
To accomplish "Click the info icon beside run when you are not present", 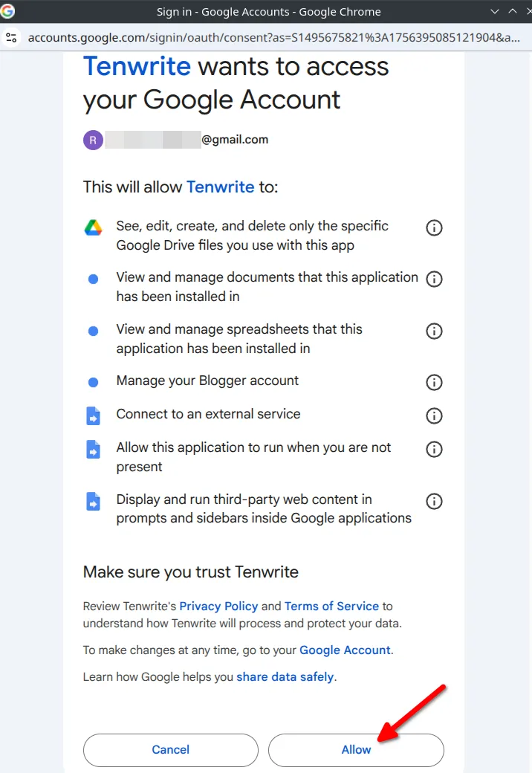I will coord(434,449).
